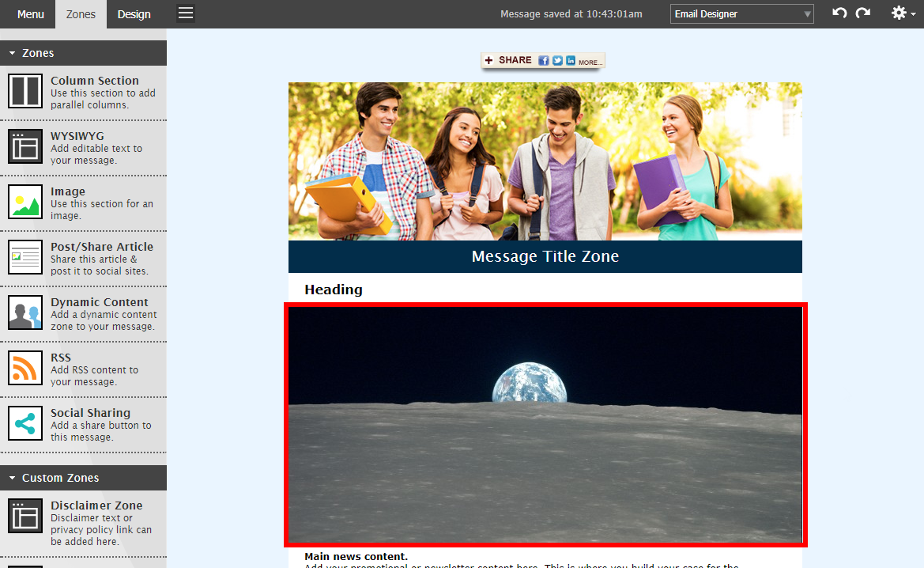Open the Email Designer dropdown
Screen dimensions: 924x568
742,14
